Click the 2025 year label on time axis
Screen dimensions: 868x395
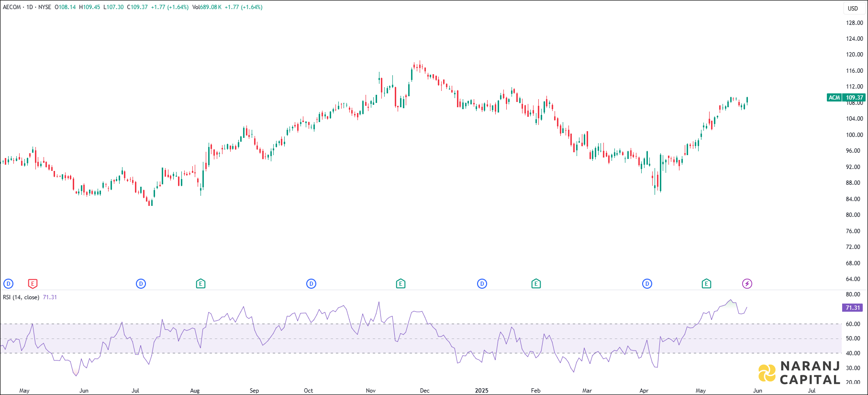pos(482,391)
